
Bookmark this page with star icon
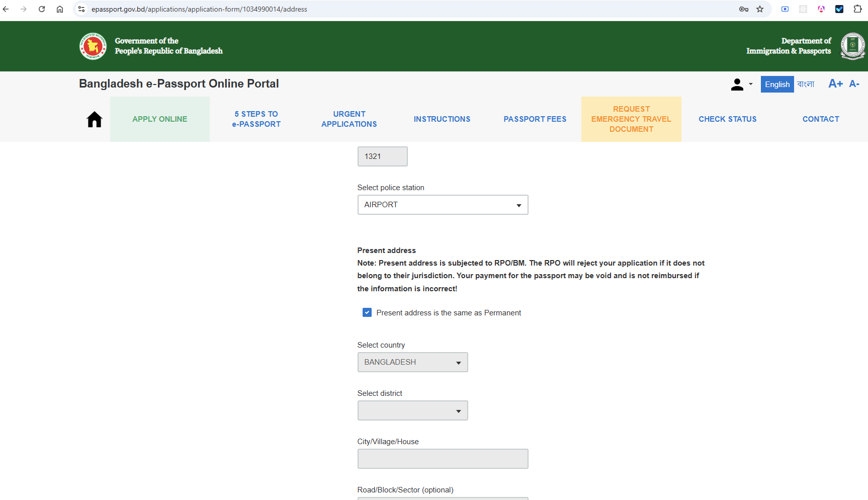760,9
